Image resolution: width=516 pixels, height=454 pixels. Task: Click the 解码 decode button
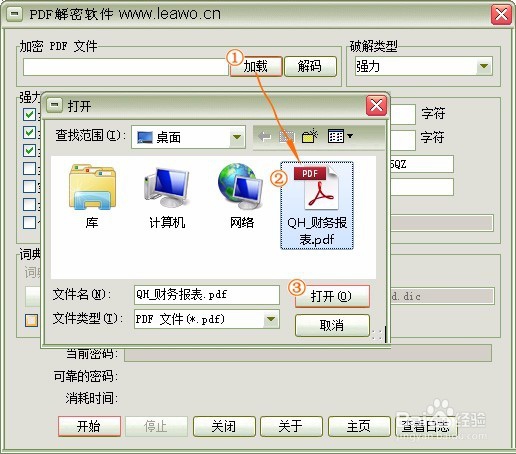pos(310,66)
